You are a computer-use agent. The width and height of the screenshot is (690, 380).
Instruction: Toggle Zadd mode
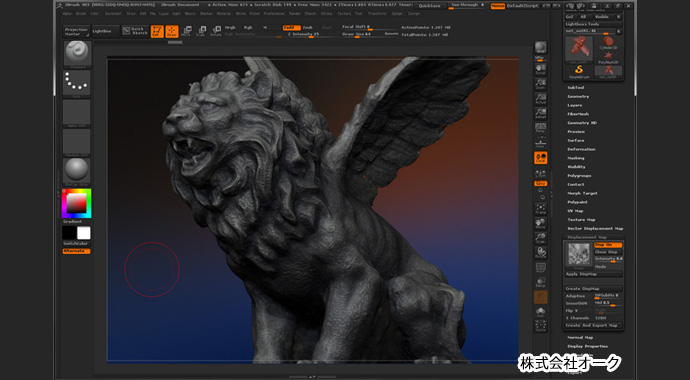point(291,27)
